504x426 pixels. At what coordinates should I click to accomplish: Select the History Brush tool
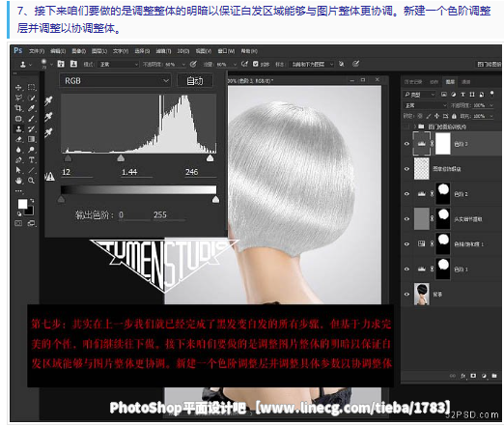pos(32,129)
